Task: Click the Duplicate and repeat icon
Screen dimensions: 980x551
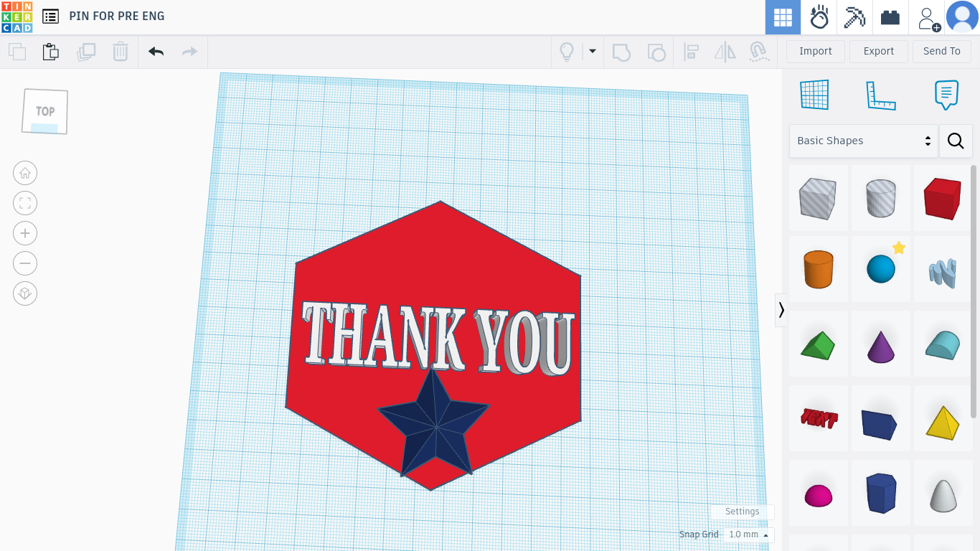Action: [86, 52]
